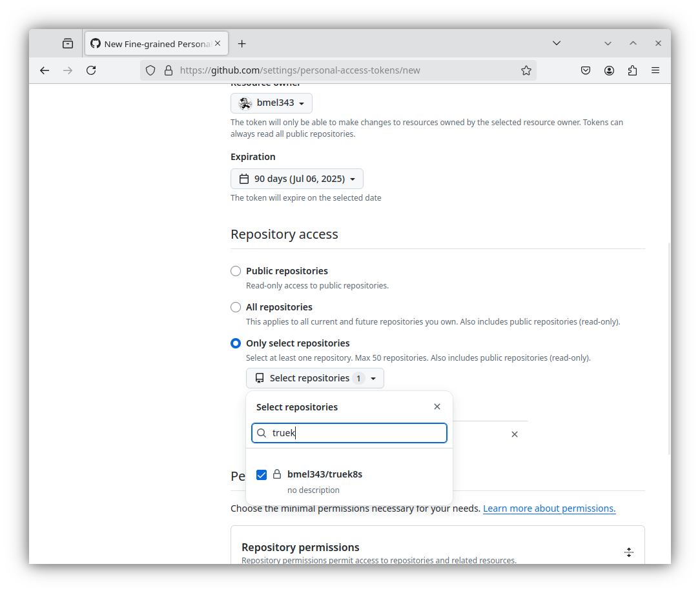Open Firefox account profile icon
Viewport: 700px width, 593px height.
(609, 70)
